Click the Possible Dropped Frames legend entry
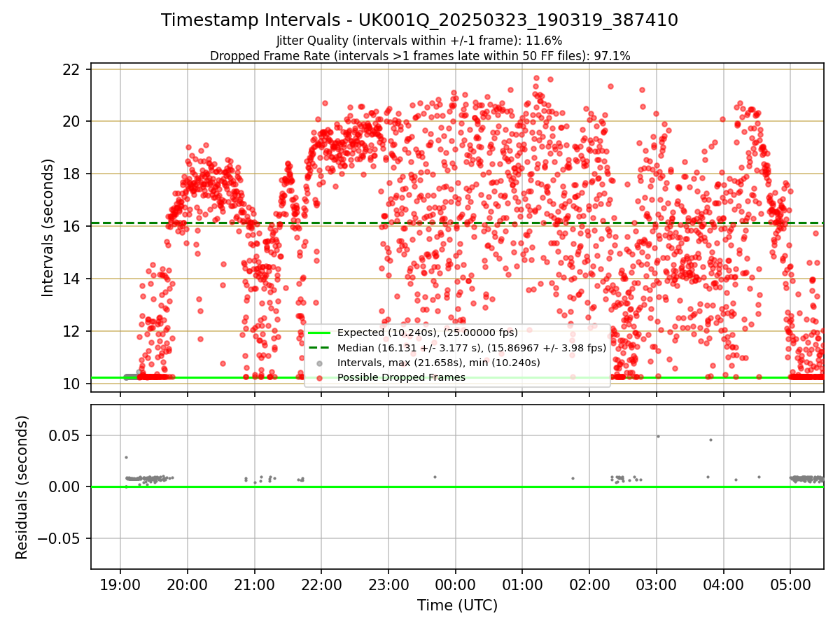 [x=401, y=377]
